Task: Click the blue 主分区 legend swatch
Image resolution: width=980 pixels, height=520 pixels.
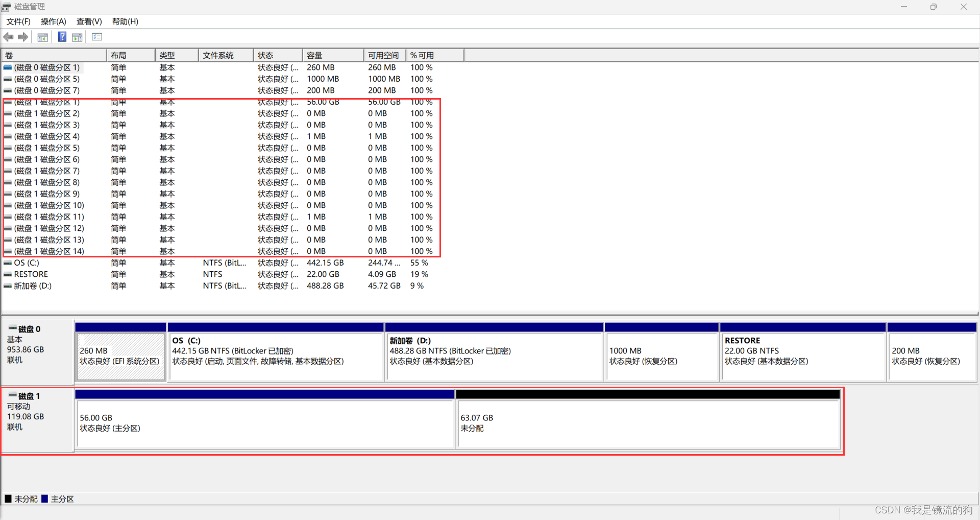Action: (x=44, y=499)
